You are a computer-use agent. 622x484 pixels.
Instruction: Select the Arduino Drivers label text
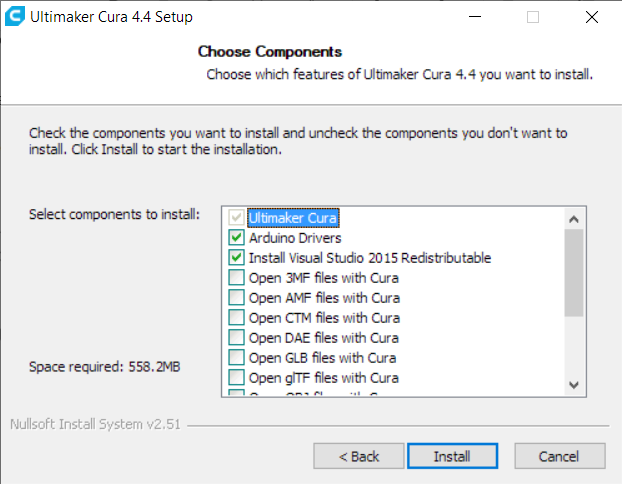coord(295,238)
